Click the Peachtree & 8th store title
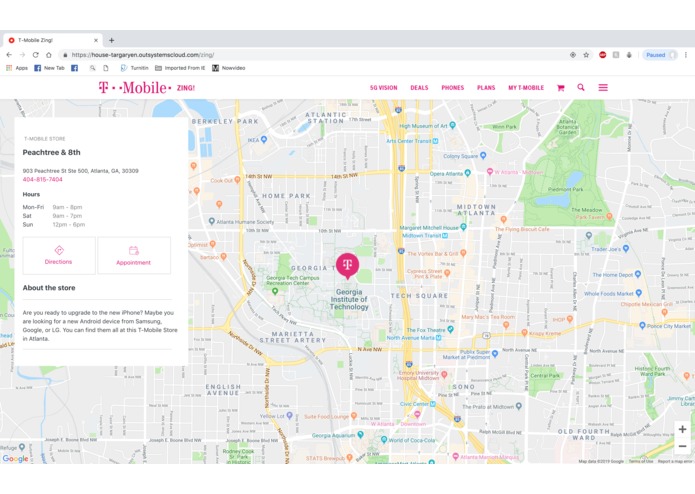 [x=51, y=152]
